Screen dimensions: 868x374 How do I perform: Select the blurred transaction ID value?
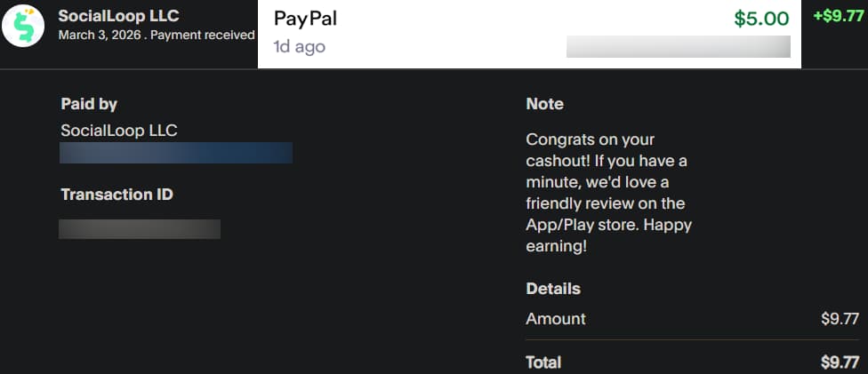(x=140, y=229)
